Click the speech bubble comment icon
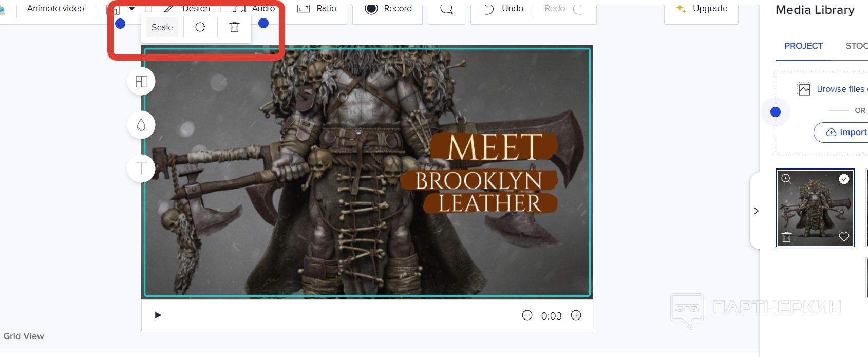Screen dimensions: 868x357 [x=447, y=9]
